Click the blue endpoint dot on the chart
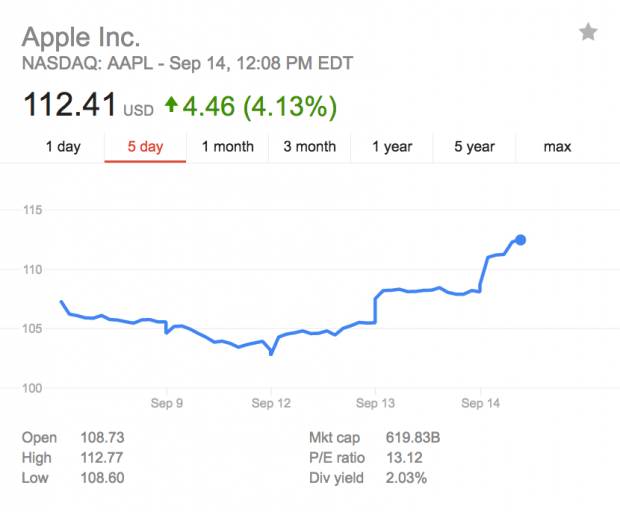This screenshot has width=620, height=512. [521, 239]
